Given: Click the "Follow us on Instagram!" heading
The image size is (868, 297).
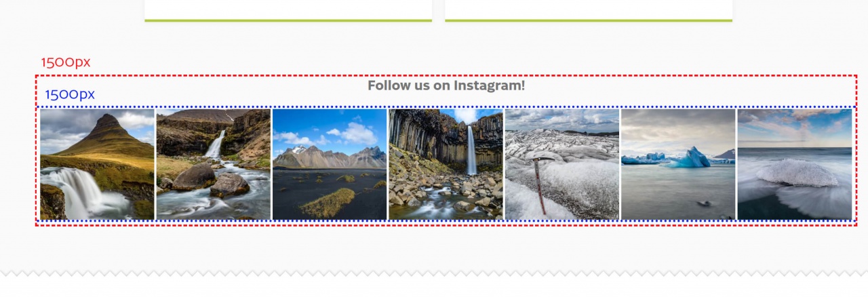Looking at the screenshot, I should pos(446,85).
